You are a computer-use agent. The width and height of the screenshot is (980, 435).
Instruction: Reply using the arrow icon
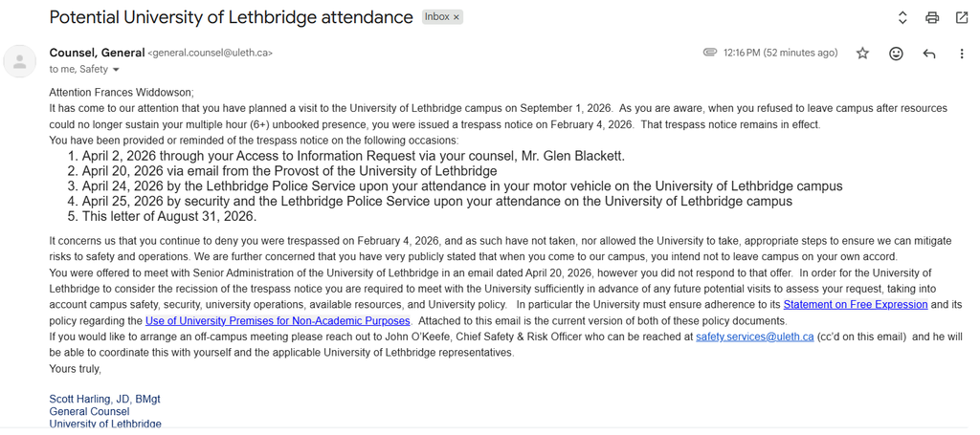point(928,54)
